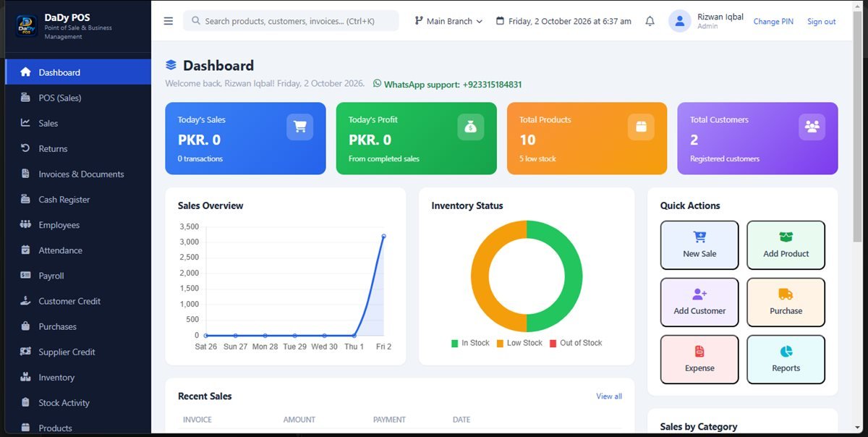Click the bag icon beside POS (Sales)
This screenshot has width=868, height=437.
tap(26, 98)
